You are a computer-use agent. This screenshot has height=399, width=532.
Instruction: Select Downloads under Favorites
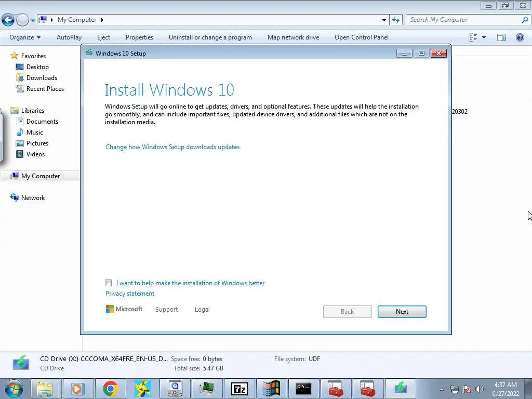point(42,78)
